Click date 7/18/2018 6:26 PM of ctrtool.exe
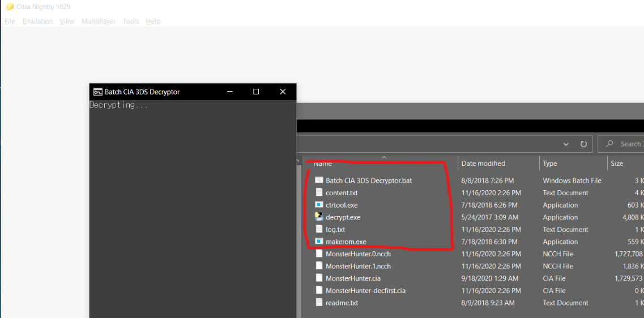Image resolution: width=644 pixels, height=318 pixels. click(x=489, y=205)
